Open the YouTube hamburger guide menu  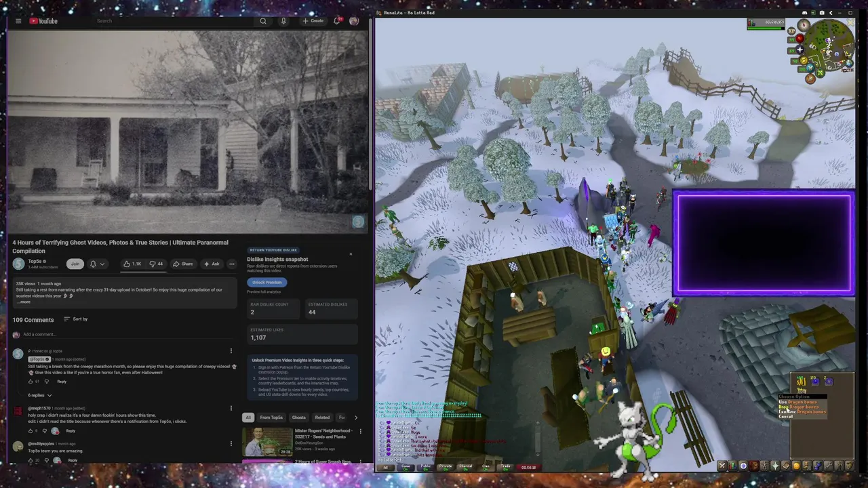[18, 21]
